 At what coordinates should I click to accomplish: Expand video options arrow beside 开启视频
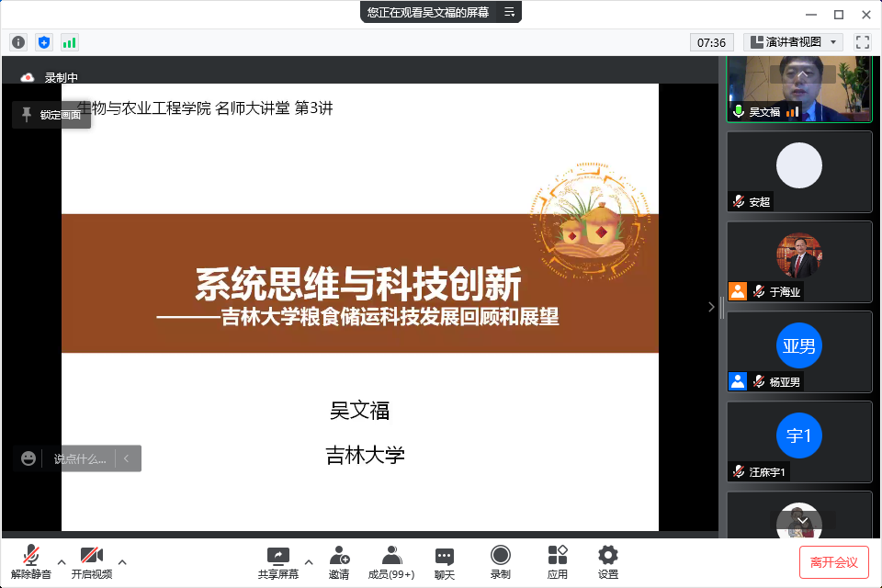point(122,561)
